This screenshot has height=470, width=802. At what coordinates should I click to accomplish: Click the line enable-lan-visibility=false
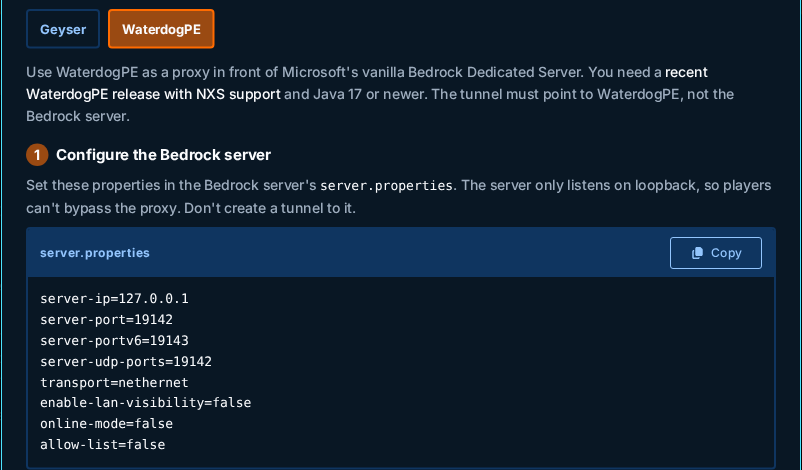146,403
